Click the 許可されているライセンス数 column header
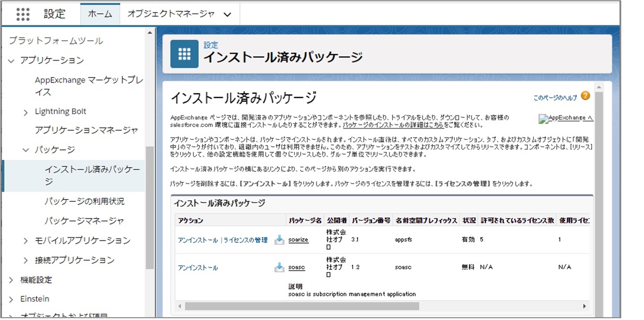This screenshot has width=644, height=320. 517,220
